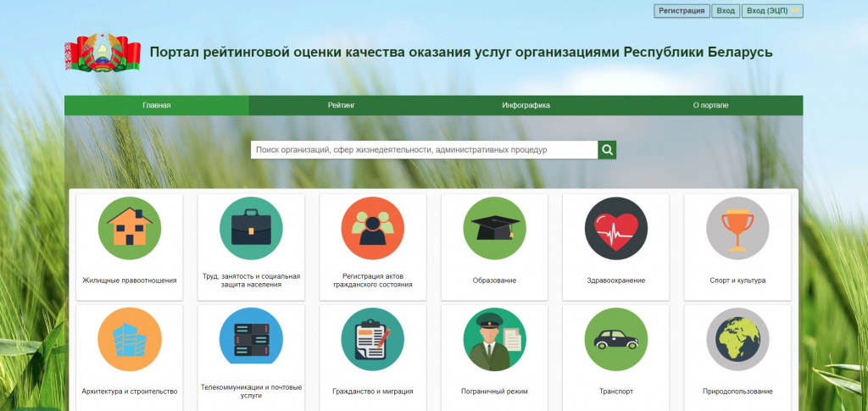Select the trophy sport and culture icon
This screenshot has width=868, height=411.
click(737, 228)
